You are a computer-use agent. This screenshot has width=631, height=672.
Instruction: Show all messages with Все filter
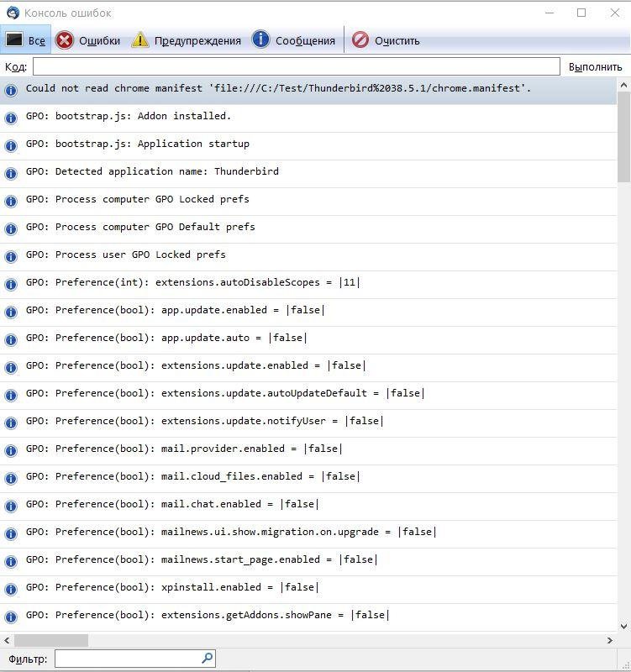point(25,40)
